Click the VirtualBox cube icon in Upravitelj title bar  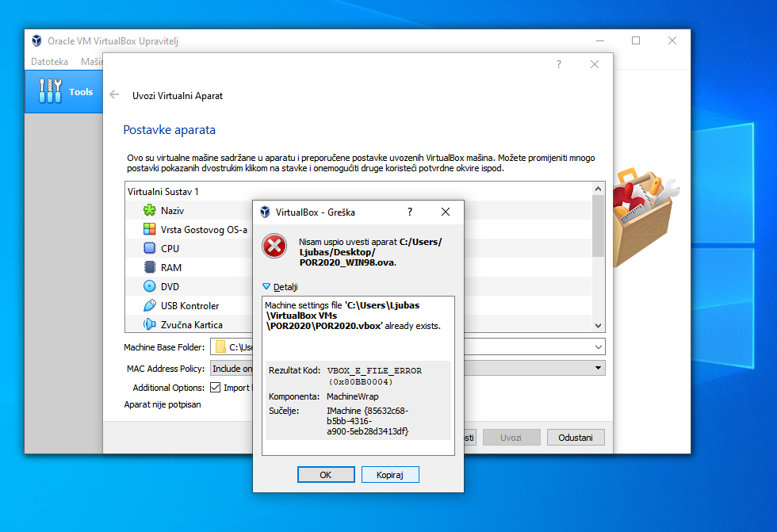coord(36,40)
